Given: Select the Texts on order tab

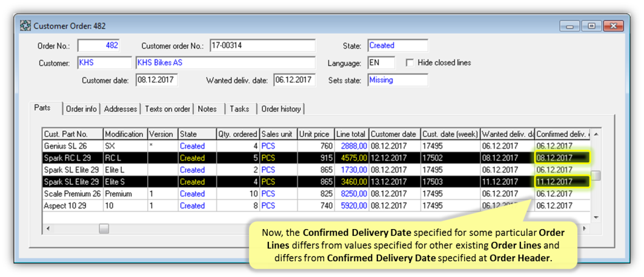Looking at the screenshot, I should tap(167, 109).
